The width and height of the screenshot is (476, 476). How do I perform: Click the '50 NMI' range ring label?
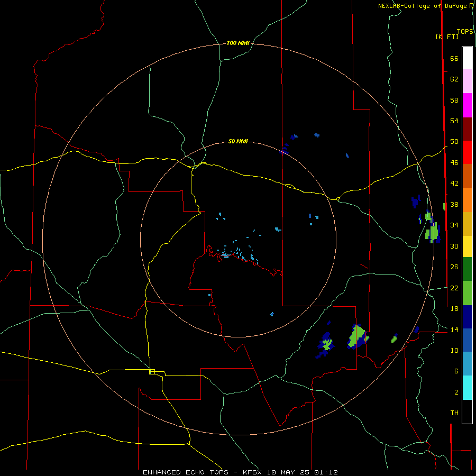click(238, 141)
